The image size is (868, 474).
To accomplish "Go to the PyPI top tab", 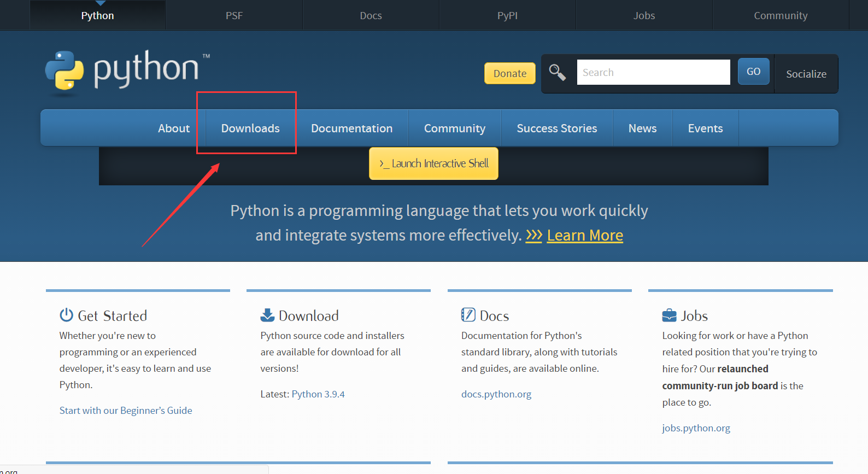I will (x=508, y=15).
